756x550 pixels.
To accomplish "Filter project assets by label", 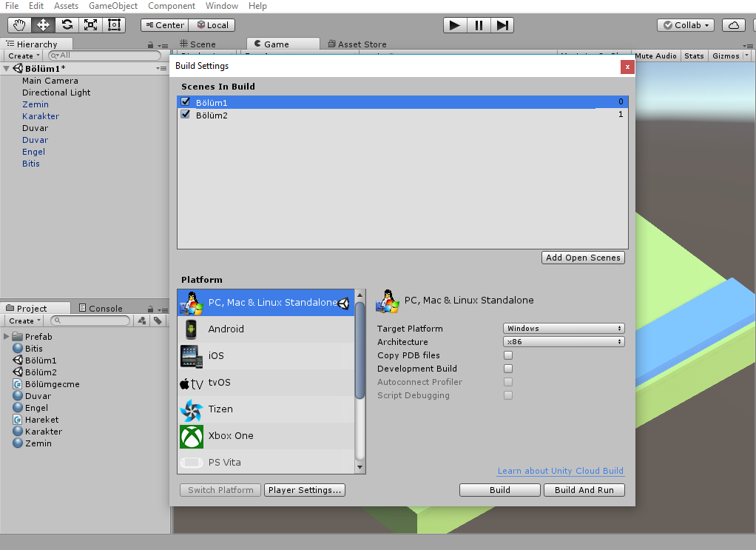I will 158,321.
